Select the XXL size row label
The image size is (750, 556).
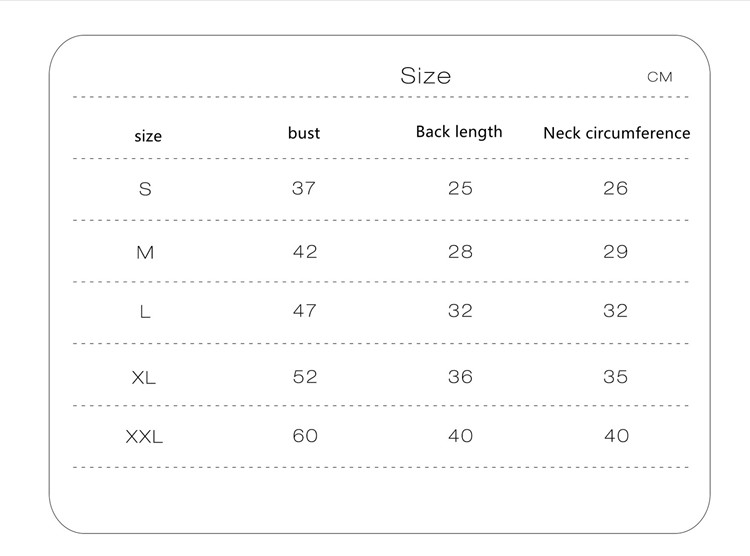coord(144,437)
